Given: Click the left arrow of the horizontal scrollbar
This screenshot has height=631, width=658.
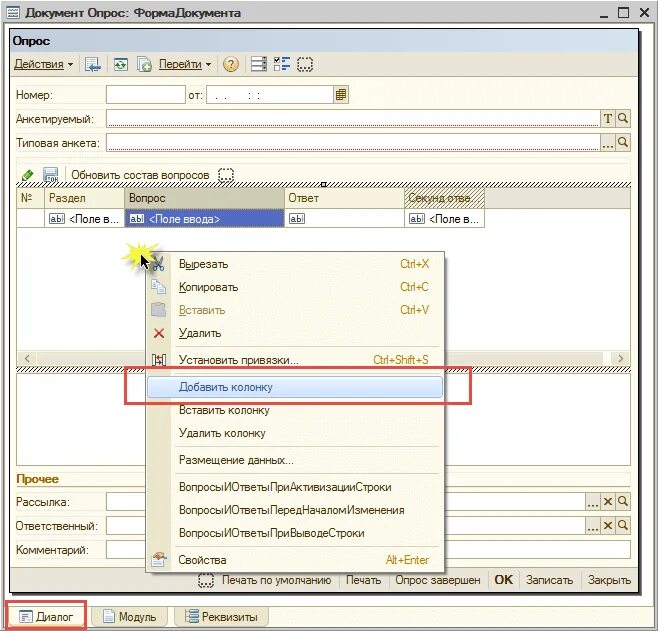Looking at the screenshot, I should pyautogui.click(x=27, y=358).
